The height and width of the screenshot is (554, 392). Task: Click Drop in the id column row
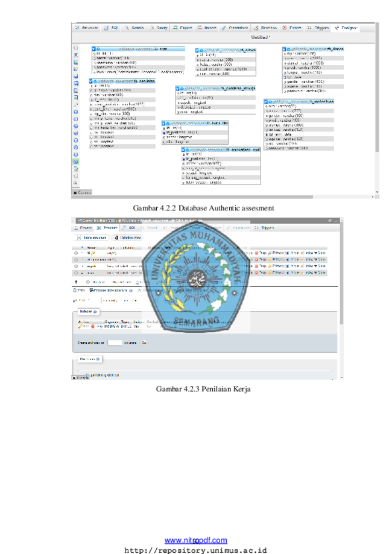(261, 253)
